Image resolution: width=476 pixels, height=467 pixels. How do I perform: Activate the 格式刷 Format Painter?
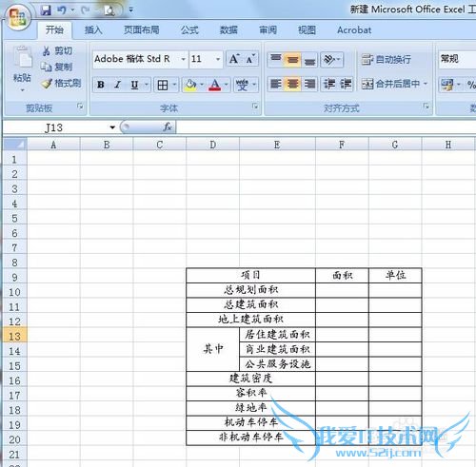click(61, 84)
